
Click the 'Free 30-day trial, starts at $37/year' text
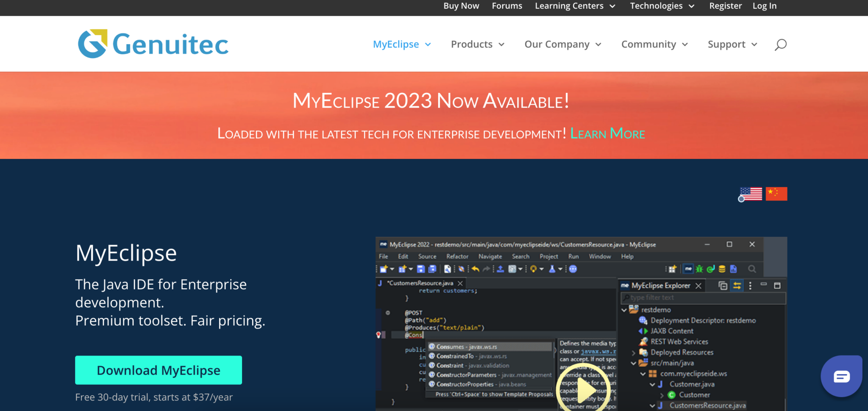154,397
